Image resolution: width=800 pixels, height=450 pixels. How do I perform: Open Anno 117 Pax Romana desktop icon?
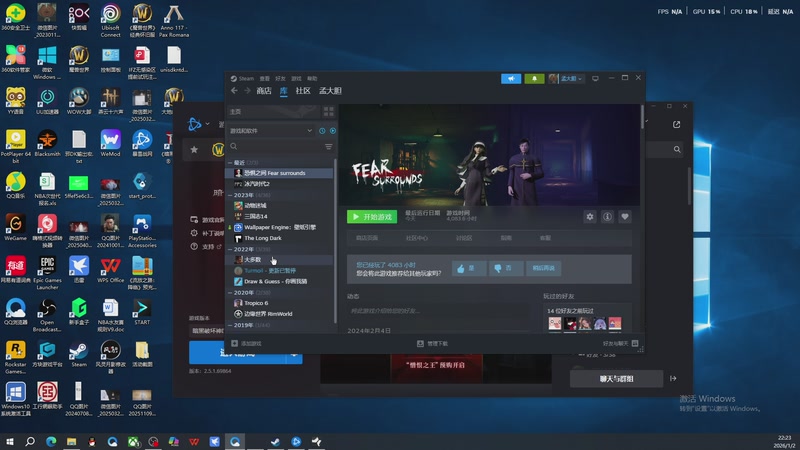(174, 20)
